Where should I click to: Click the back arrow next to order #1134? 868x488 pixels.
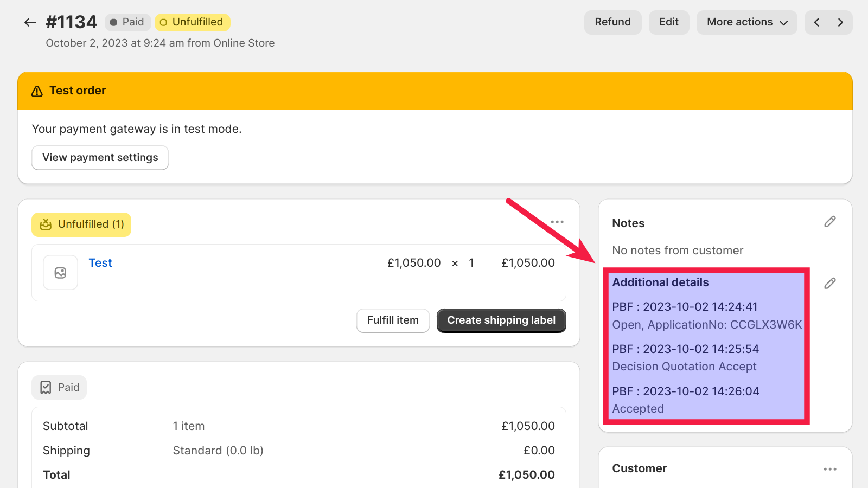tap(30, 22)
